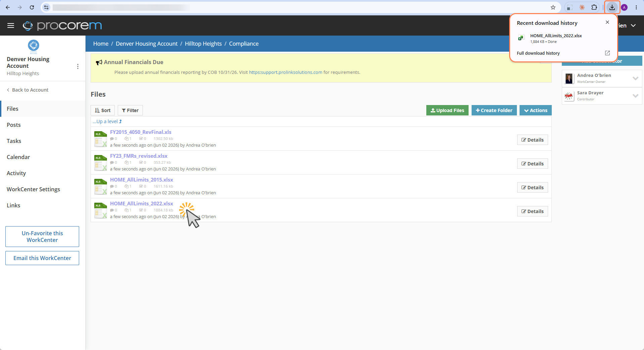Viewport: 644px width, 350px height.
Task: Open HOME_AllLimits_2022.xlsx file link
Action: [x=142, y=204]
